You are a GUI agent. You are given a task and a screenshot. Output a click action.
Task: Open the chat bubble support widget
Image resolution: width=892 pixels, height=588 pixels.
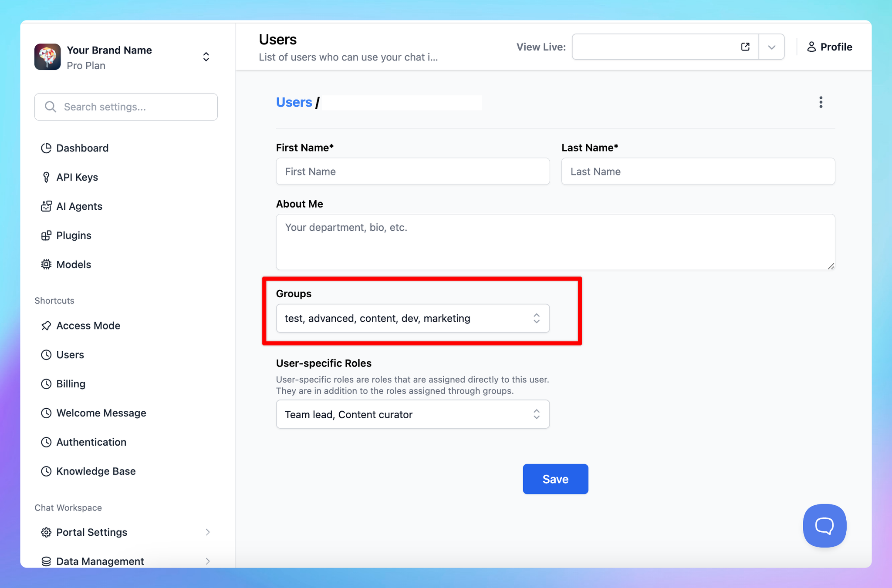tap(824, 525)
